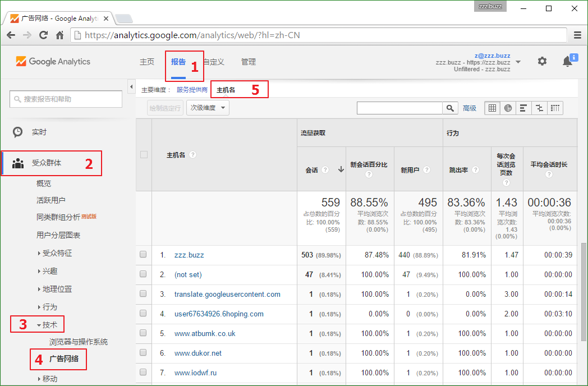
Task: Click the 搜索报告和帮助 search field
Action: click(x=66, y=99)
